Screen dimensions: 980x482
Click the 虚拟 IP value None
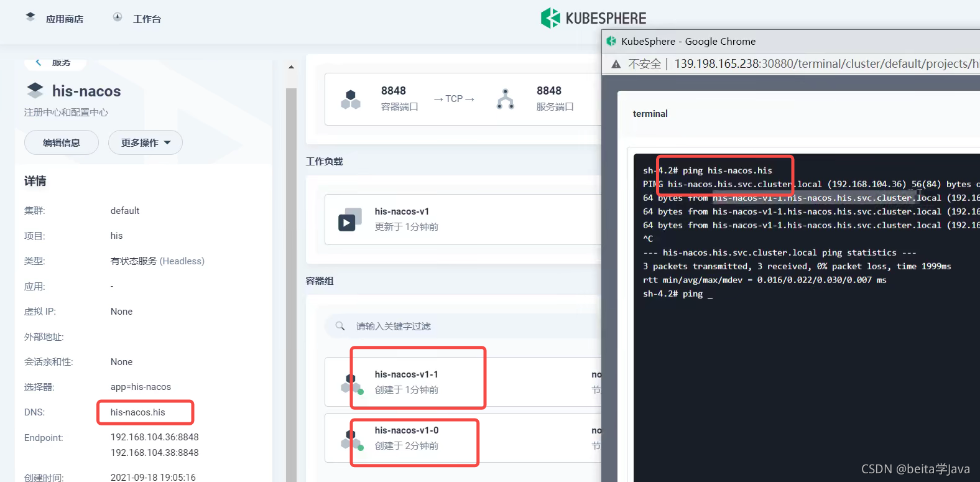pyautogui.click(x=121, y=312)
